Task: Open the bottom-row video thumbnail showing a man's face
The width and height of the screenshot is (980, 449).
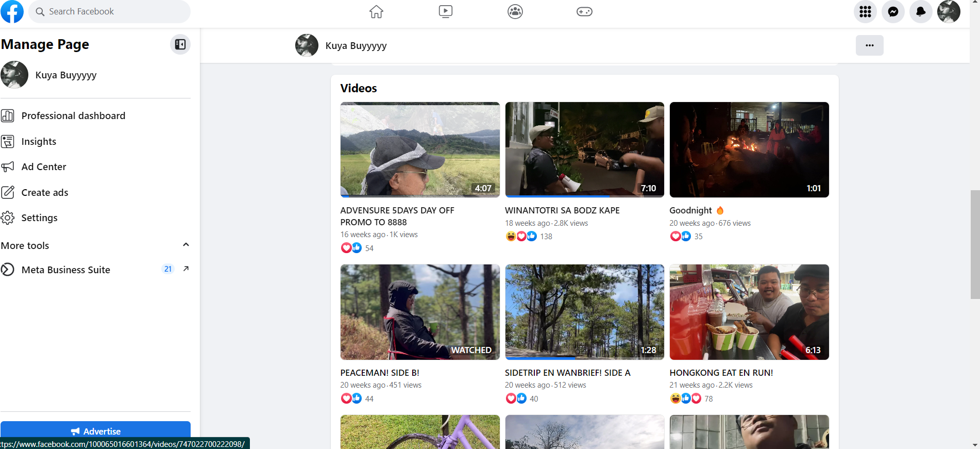Action: coord(749,432)
